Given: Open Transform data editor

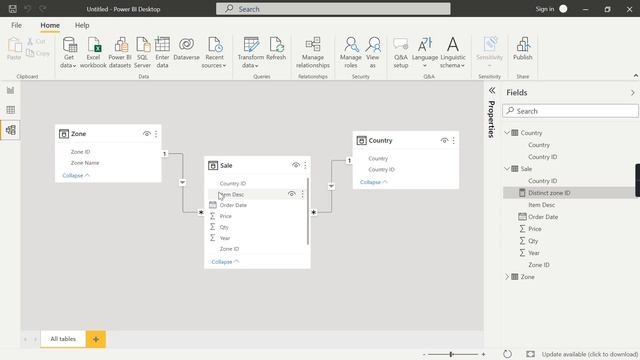Looking at the screenshot, I should pos(251,53).
